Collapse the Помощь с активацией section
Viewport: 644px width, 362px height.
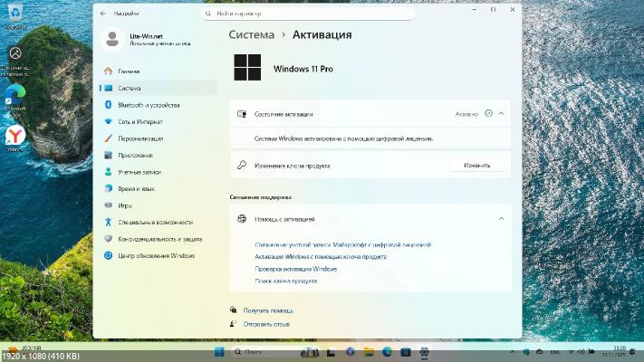coord(501,219)
